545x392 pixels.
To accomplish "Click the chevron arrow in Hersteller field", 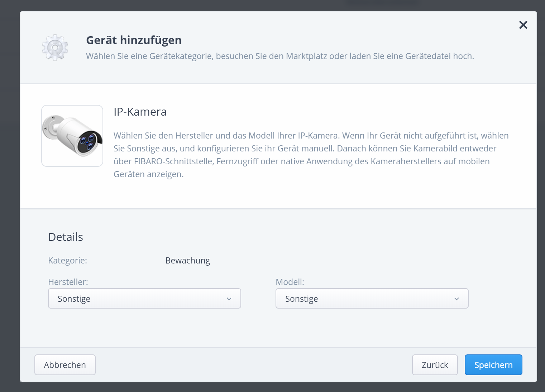I will tap(229, 299).
